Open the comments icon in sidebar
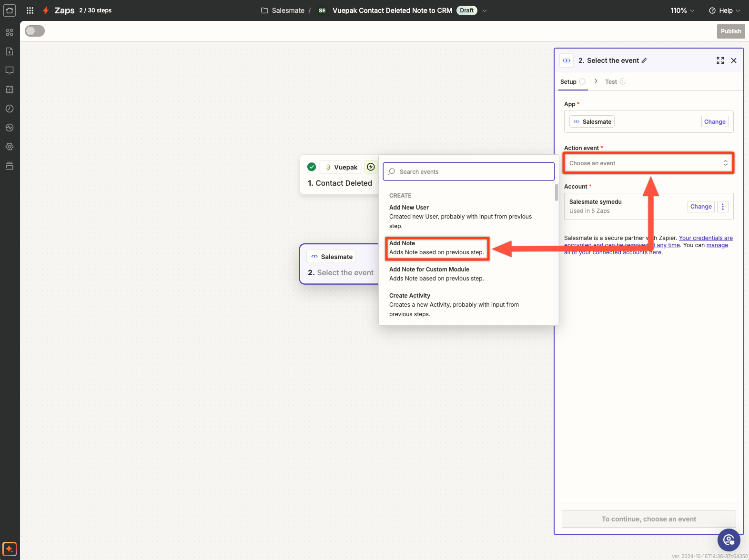Viewport: 749px width, 560px height. click(x=10, y=70)
